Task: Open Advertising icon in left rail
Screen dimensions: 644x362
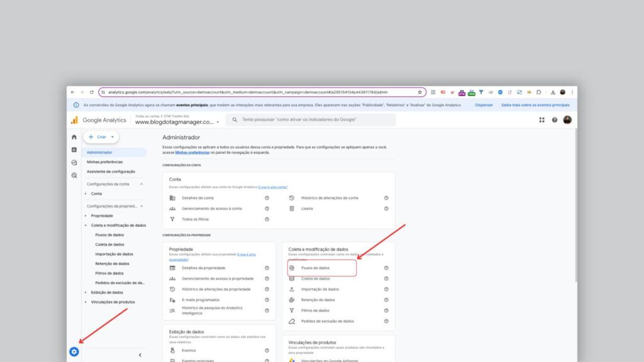Action: pos(74,175)
